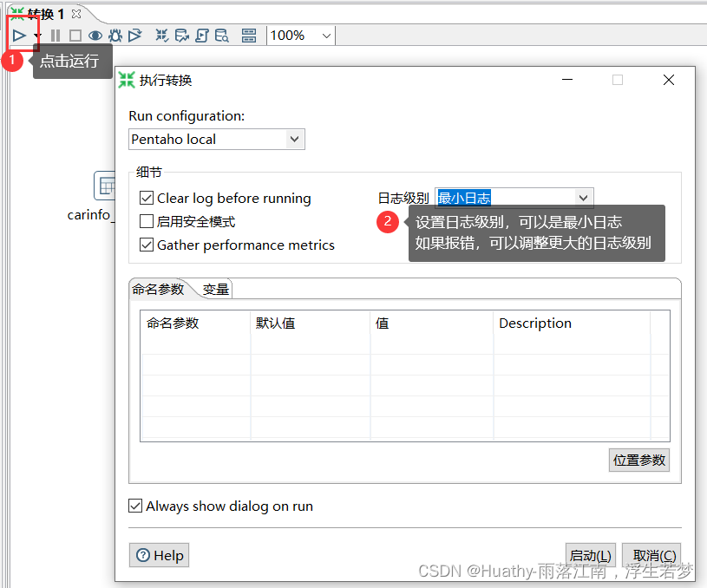Replay the transformation icon
The height and width of the screenshot is (588, 707).
(134, 36)
